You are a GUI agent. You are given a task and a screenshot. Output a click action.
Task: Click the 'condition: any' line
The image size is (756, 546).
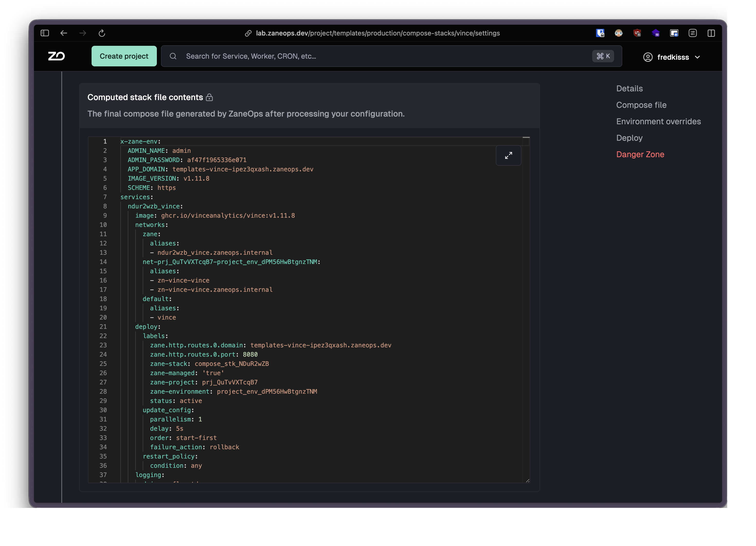point(176,465)
